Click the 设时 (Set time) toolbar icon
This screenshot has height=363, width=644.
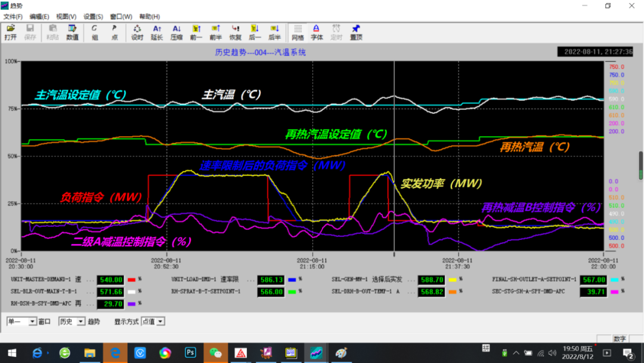point(137,32)
